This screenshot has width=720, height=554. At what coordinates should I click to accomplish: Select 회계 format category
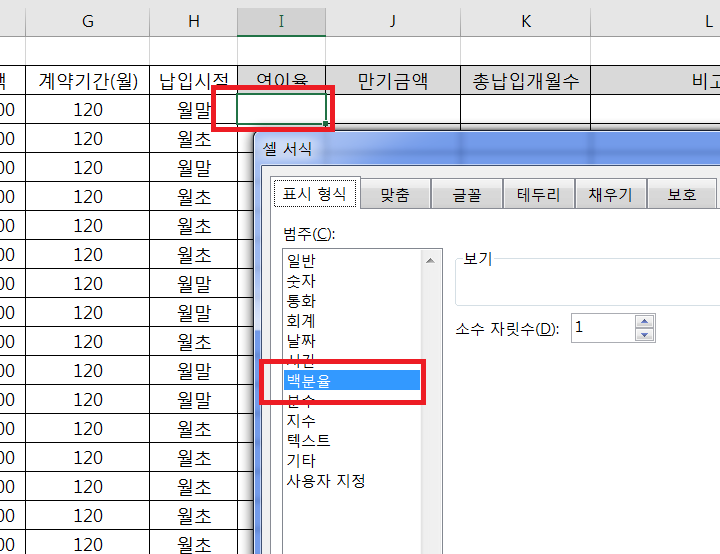tap(299, 321)
